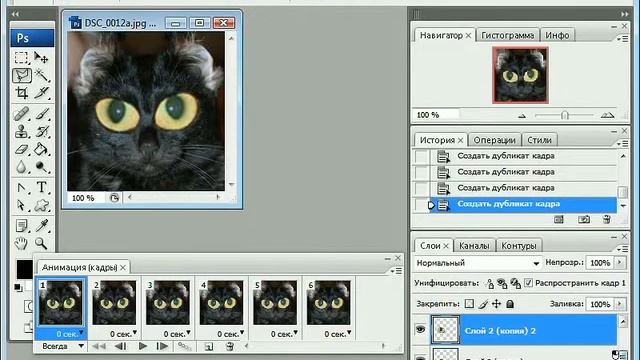Viewport: 640px width, 360px height.
Task: Select the Eraser tool
Action: tap(22, 149)
